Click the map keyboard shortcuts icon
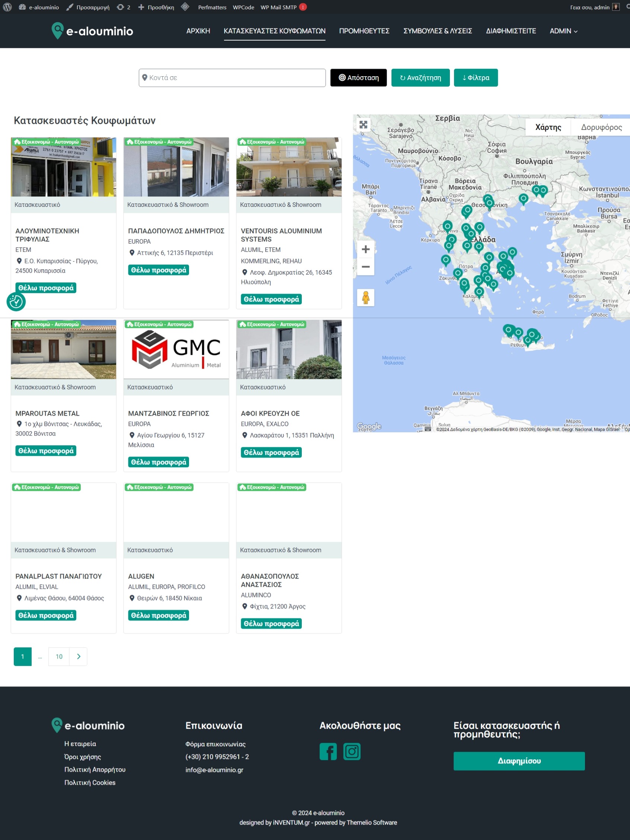Image resolution: width=630 pixels, height=840 pixels. pos(428,429)
